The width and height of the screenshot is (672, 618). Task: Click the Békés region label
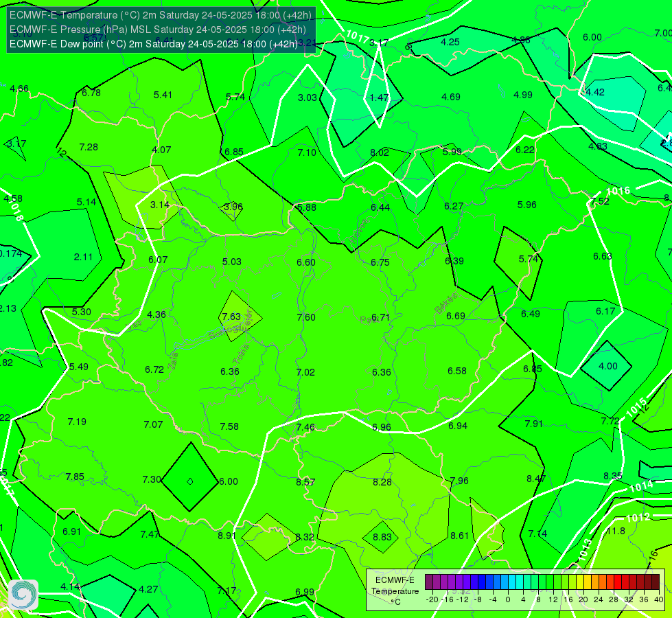coord(446,303)
